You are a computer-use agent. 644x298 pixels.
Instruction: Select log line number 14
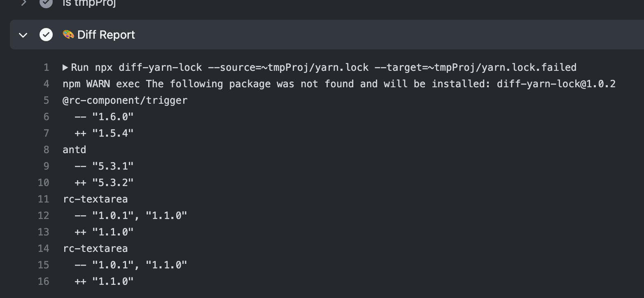[44, 249]
